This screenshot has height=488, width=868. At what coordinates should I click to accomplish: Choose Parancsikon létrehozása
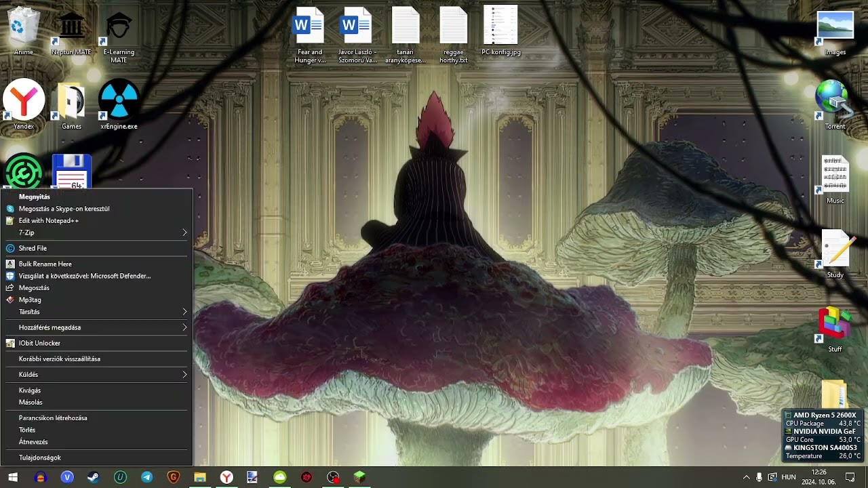coord(96,418)
